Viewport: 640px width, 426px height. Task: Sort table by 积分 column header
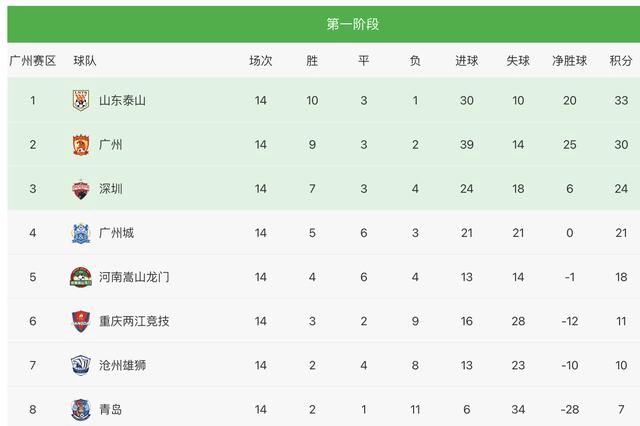(621, 61)
